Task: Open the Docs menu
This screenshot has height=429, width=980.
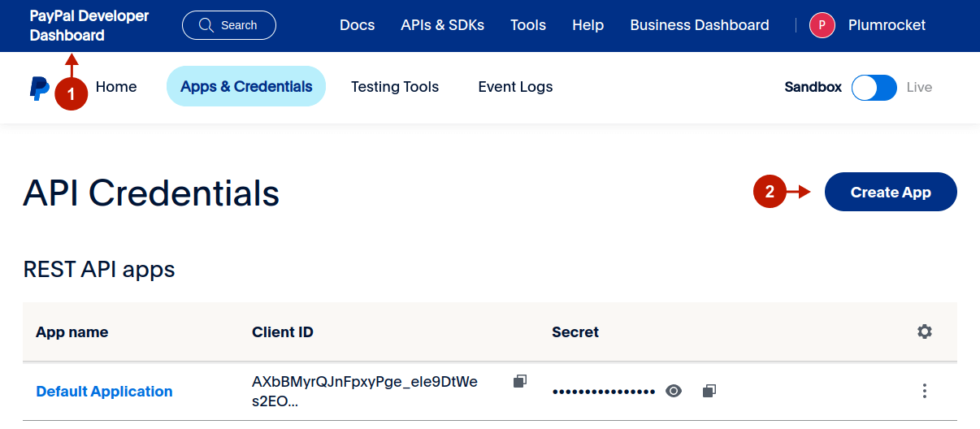Action: coord(357,25)
